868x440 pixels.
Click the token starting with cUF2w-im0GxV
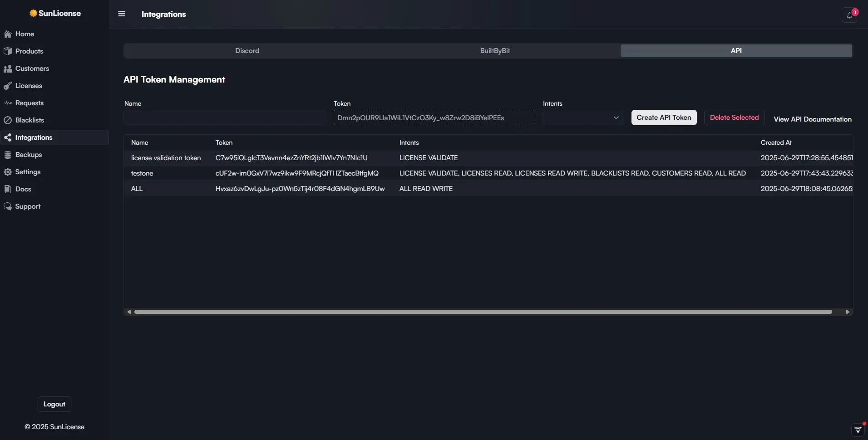tap(297, 173)
